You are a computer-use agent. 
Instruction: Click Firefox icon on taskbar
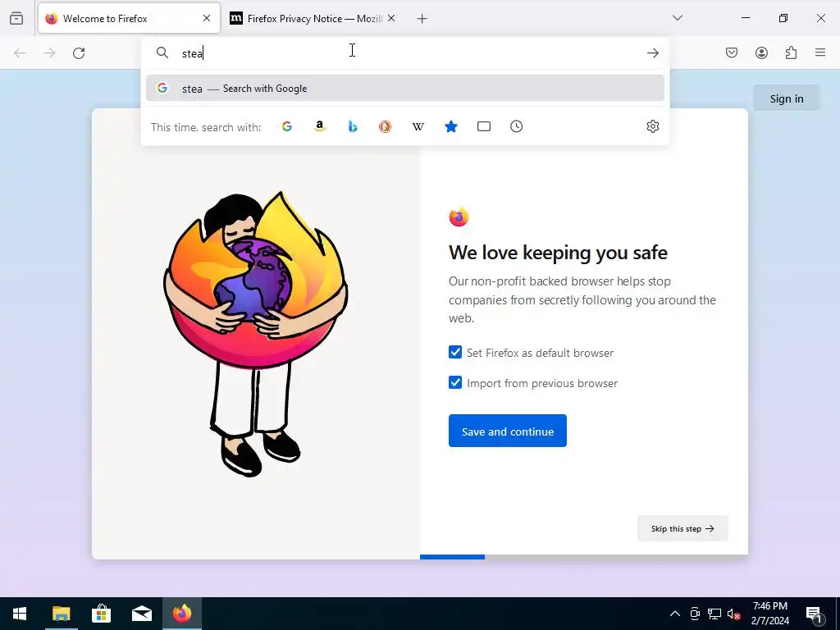click(181, 614)
